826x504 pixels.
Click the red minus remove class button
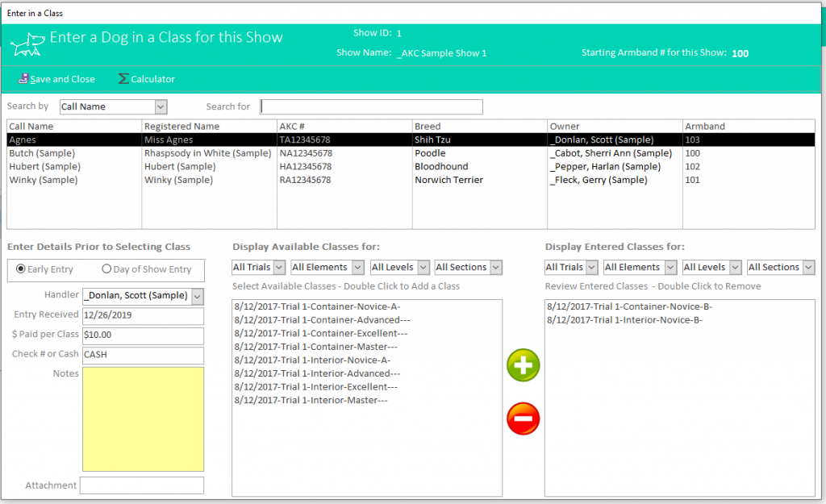523,419
